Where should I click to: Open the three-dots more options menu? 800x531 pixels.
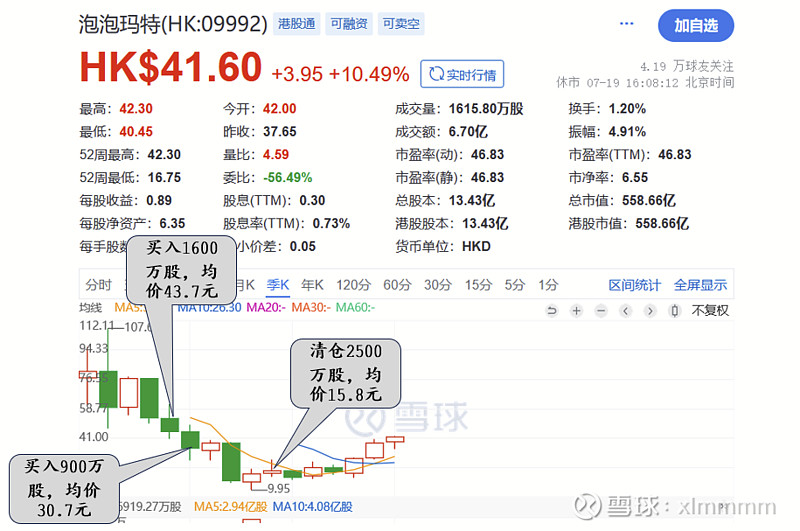coord(627,23)
